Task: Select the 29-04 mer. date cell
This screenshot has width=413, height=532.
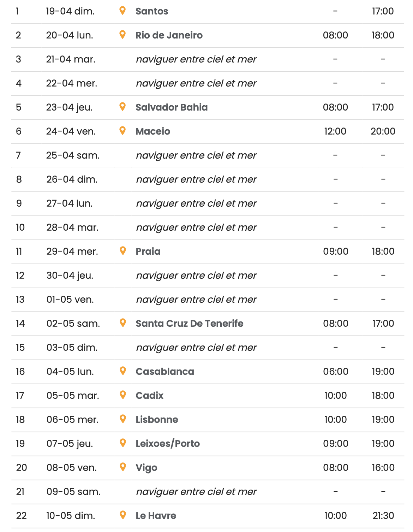Action: coord(72,252)
